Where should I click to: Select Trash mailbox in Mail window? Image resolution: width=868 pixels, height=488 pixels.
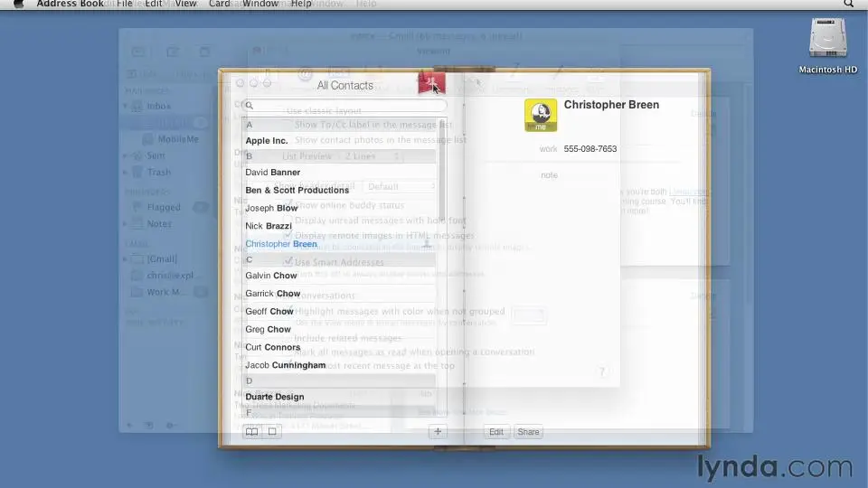tap(158, 172)
